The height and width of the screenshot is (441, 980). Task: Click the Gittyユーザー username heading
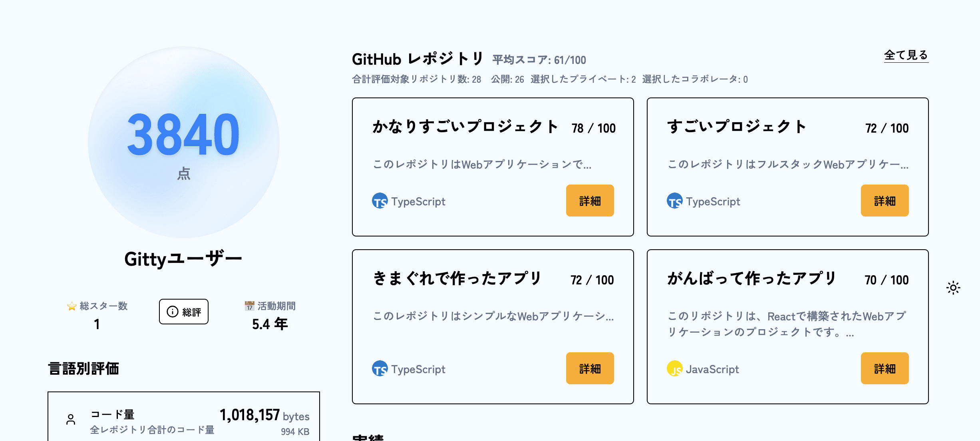pos(183,259)
